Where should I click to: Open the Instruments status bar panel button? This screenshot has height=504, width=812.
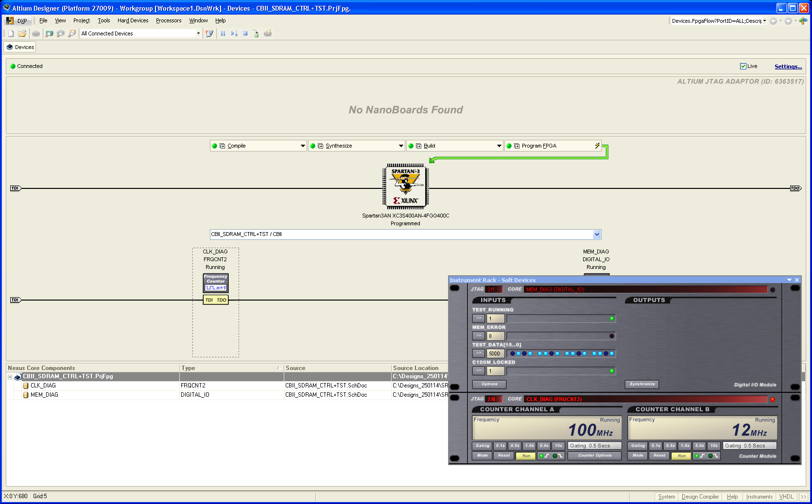click(x=759, y=497)
